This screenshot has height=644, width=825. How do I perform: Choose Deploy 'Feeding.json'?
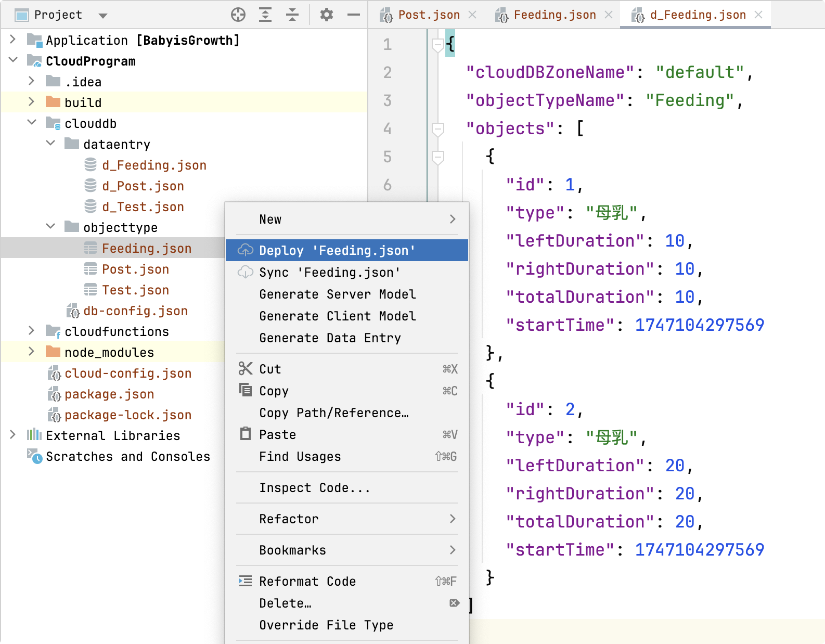coord(347,250)
